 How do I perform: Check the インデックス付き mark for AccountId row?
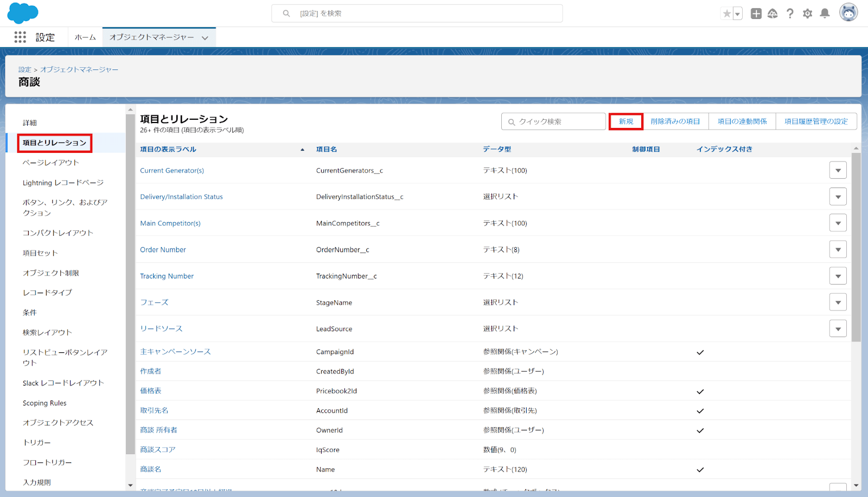click(x=700, y=410)
